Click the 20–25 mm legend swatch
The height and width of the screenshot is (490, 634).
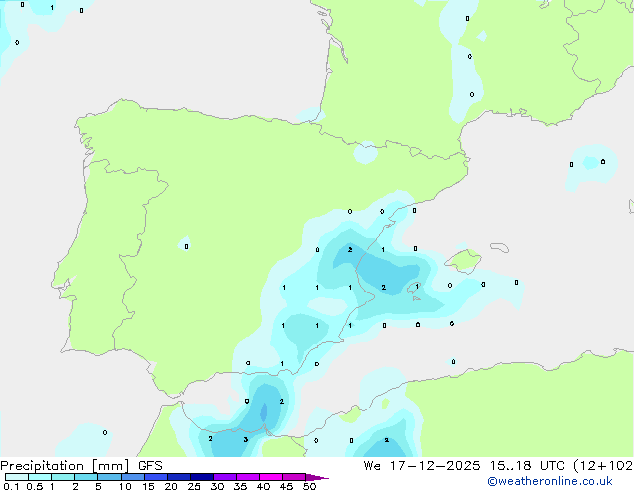[x=179, y=477]
